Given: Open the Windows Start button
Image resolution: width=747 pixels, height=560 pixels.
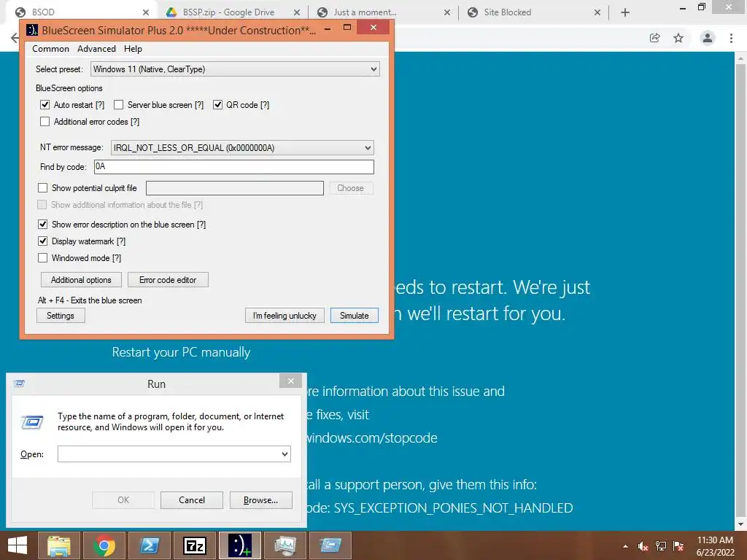Looking at the screenshot, I should (x=18, y=545).
